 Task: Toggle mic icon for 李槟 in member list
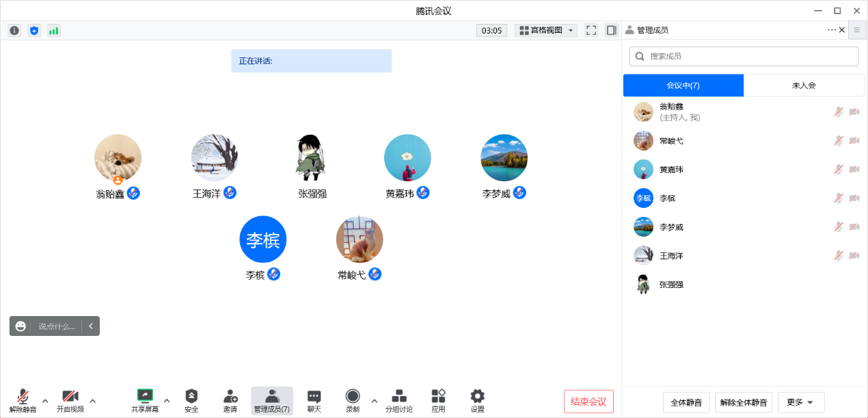(x=838, y=198)
